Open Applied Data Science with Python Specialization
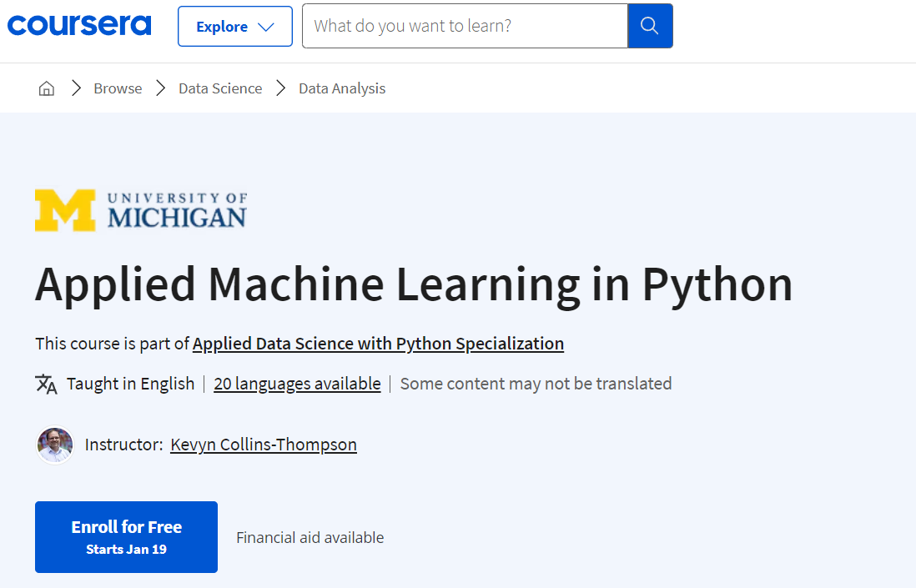 [x=378, y=344]
